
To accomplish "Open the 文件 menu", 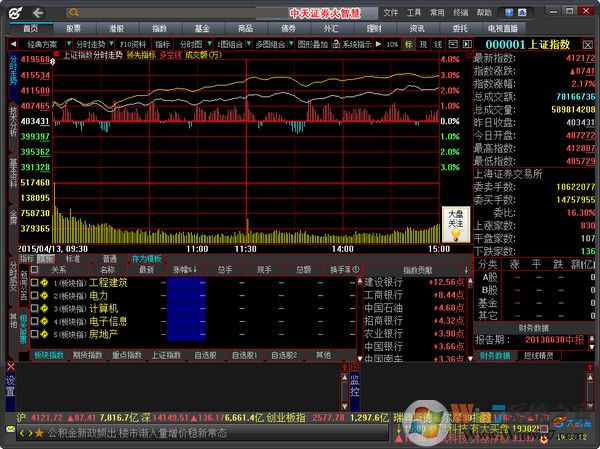I will (390, 12).
